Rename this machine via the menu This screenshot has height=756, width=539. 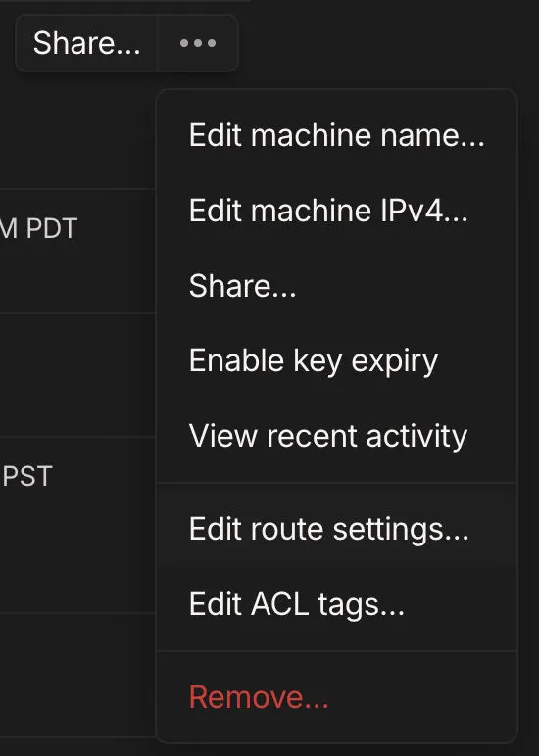[x=337, y=135]
